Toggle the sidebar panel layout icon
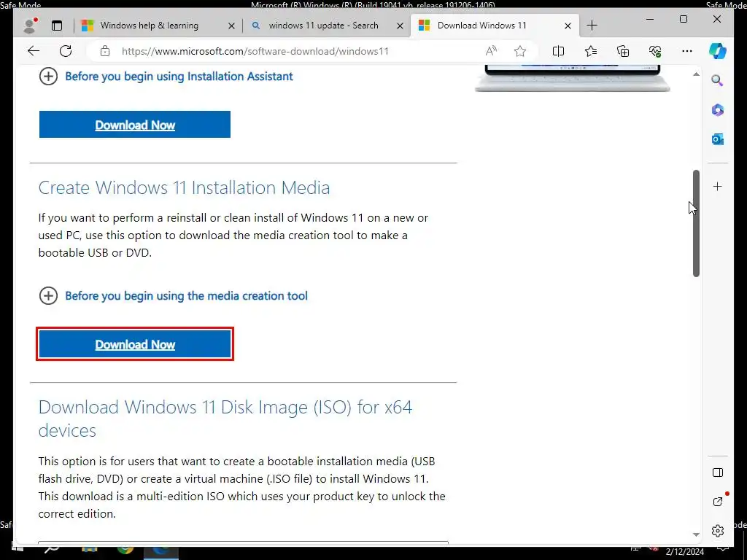This screenshot has height=560, width=747. pos(718,472)
